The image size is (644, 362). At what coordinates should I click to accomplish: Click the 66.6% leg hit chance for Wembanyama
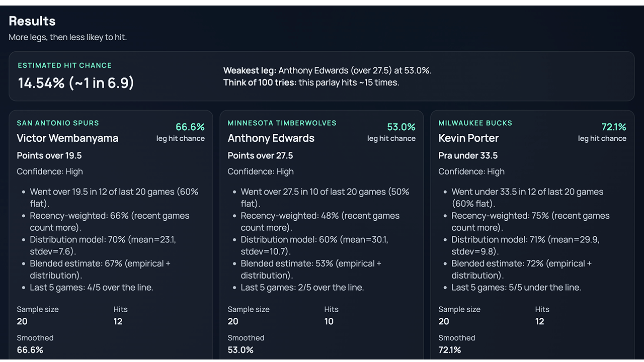click(x=190, y=127)
